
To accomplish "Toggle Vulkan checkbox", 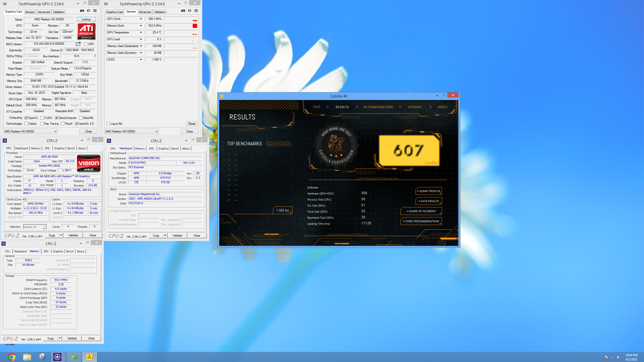I will (x=26, y=124).
